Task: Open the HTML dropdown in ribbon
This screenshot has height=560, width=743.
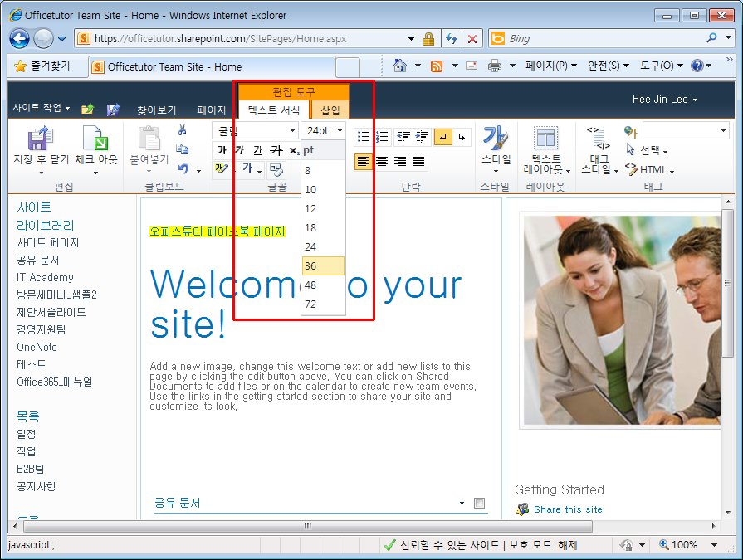Action: (649, 169)
